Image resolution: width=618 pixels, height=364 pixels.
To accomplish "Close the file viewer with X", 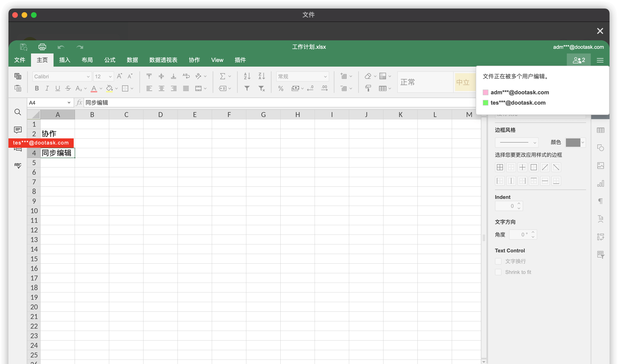I will [x=600, y=31].
